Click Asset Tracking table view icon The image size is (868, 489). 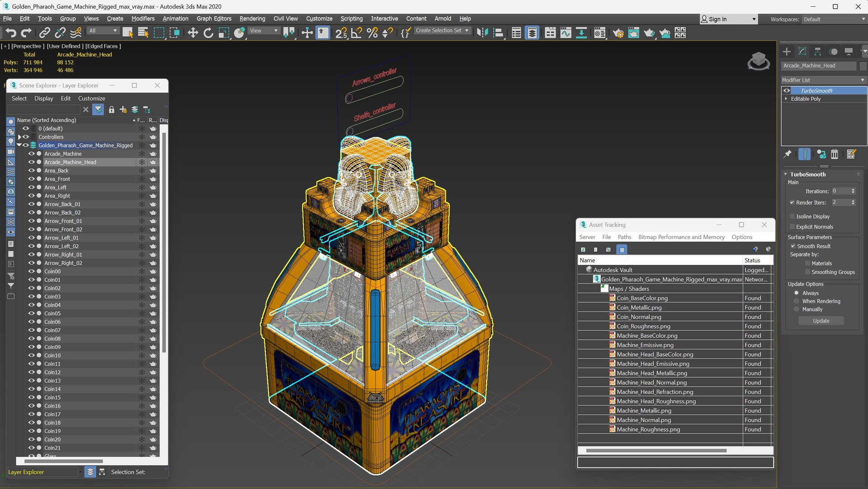click(x=622, y=249)
